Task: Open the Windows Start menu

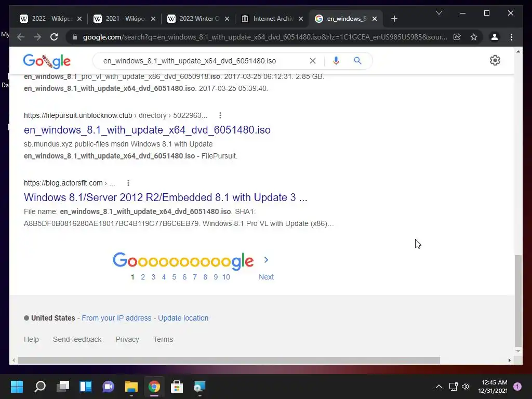Action: click(17, 387)
